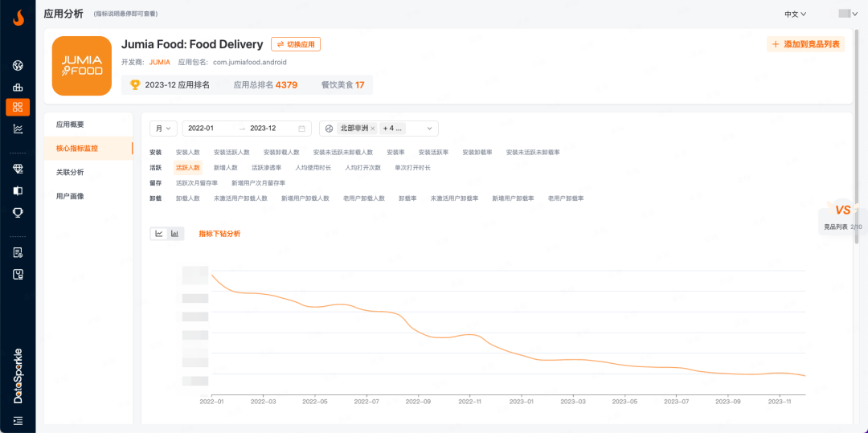Screen dimensions: 868x433
Task: Select the 新增用户卸载人数 metric
Action: point(305,198)
